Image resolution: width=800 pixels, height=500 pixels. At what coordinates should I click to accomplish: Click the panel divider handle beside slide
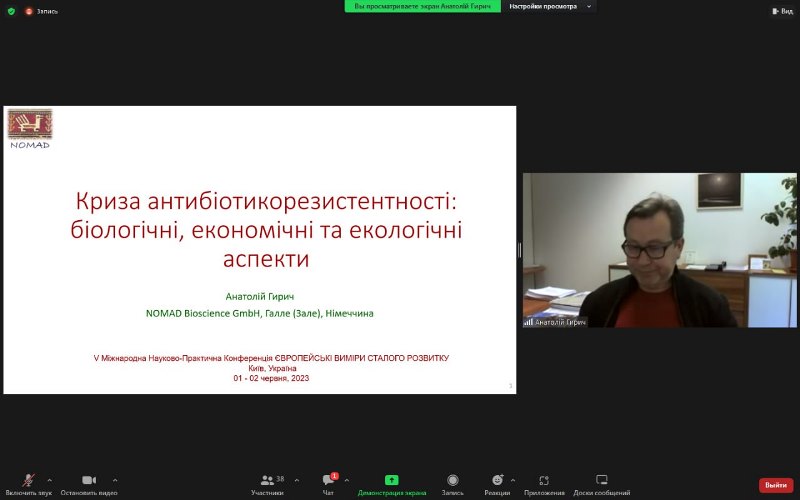519,250
